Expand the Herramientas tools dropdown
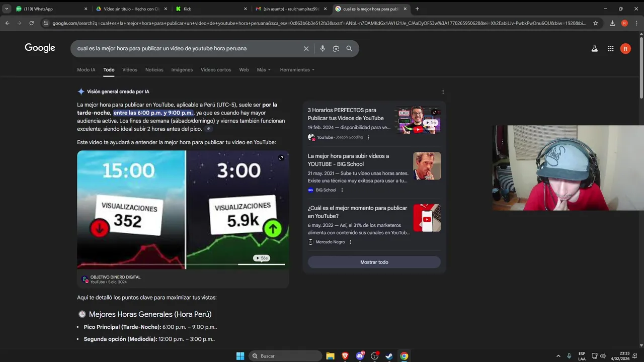Screen dimensions: 644x362 coord(297,70)
